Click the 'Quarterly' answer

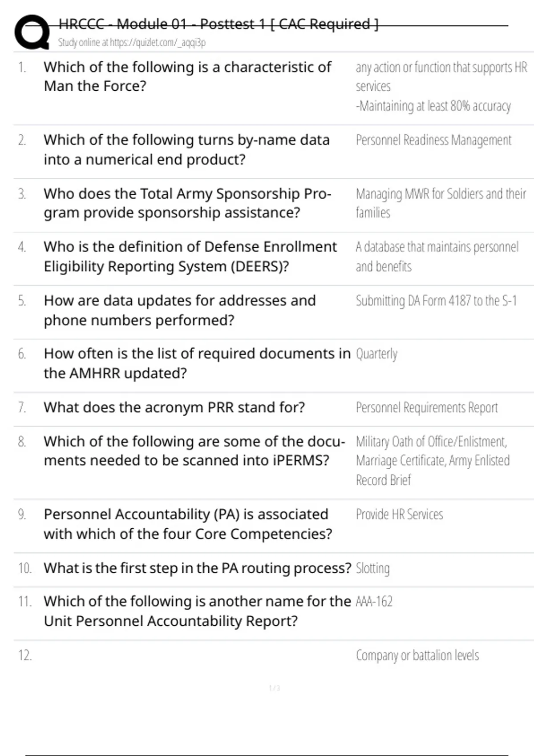click(376, 354)
